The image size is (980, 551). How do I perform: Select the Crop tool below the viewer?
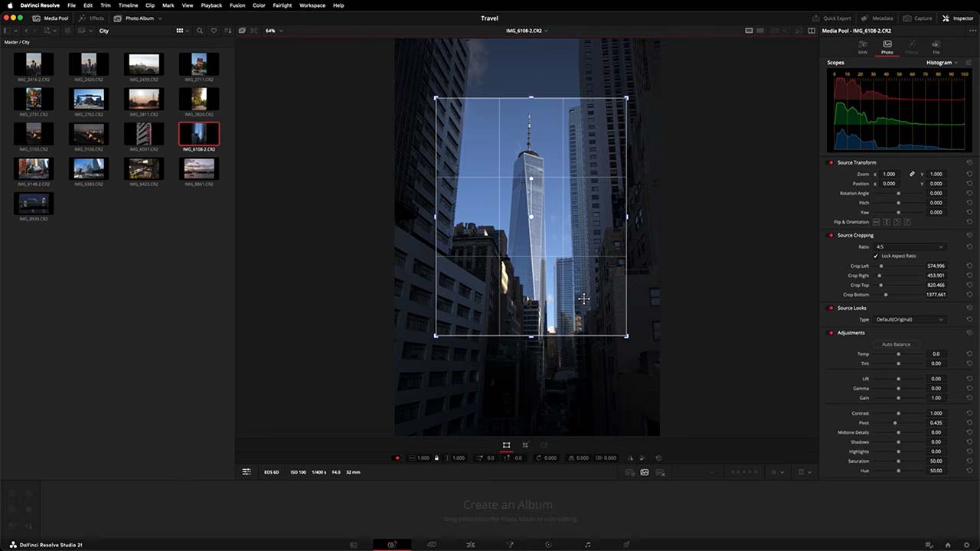click(525, 445)
